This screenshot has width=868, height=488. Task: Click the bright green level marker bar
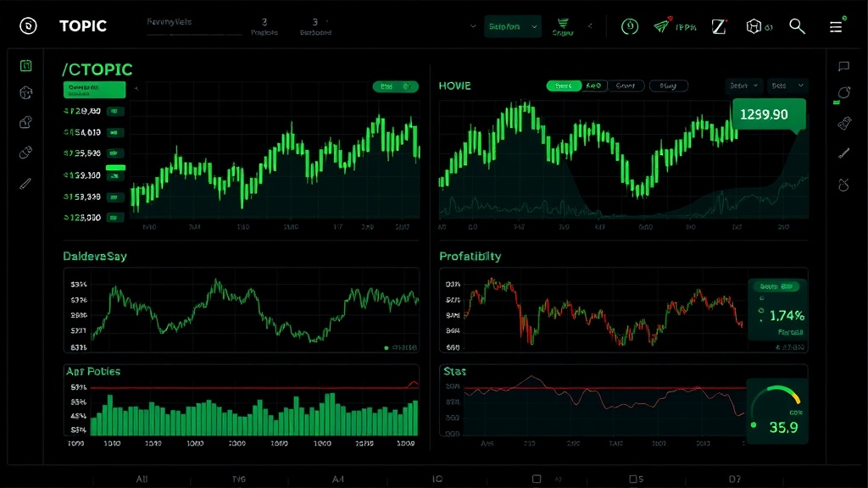point(115,167)
